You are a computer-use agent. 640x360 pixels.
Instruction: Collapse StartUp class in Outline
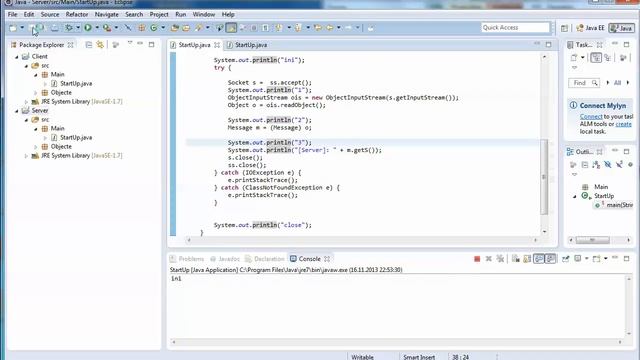(x=575, y=196)
